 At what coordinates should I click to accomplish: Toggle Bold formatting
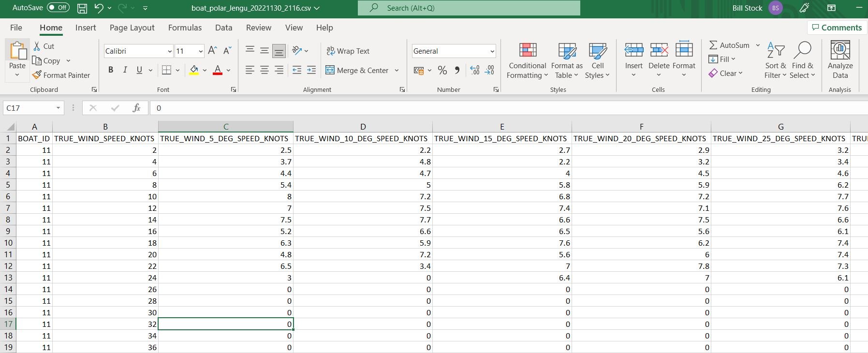pos(111,70)
